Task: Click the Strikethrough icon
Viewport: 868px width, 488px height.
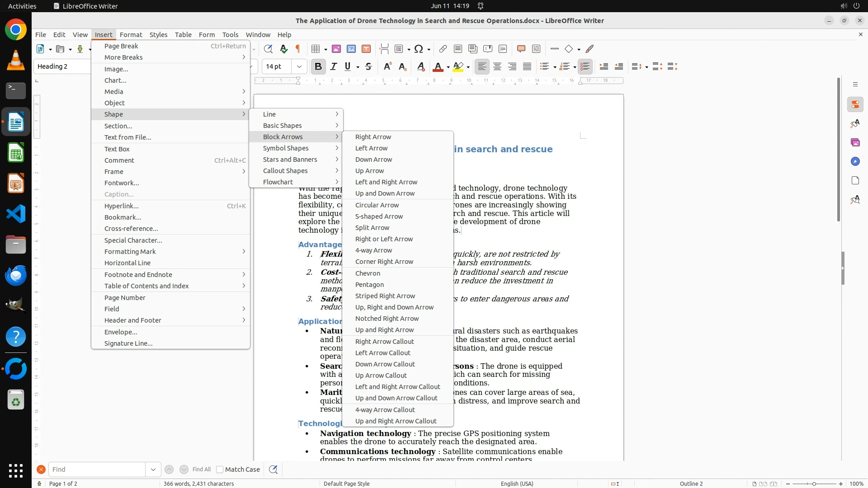Action: click(x=368, y=66)
